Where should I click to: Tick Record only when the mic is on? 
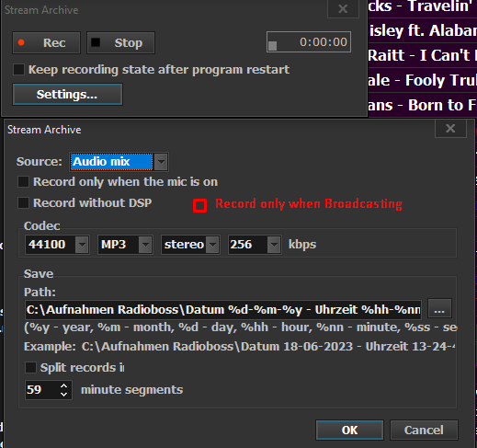pyautogui.click(x=24, y=181)
